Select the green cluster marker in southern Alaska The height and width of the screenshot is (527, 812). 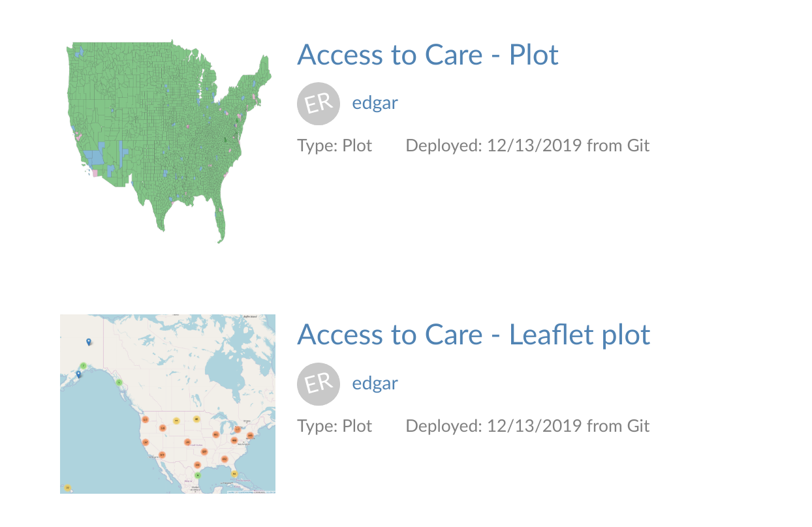[84, 366]
